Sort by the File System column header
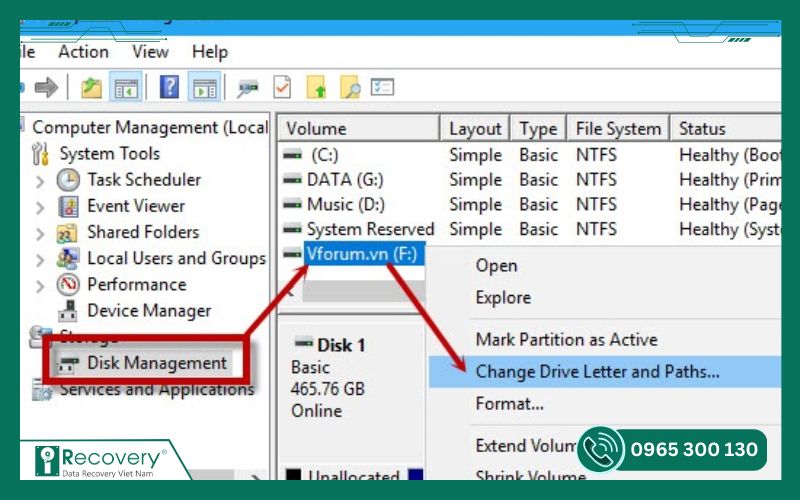 click(x=618, y=128)
